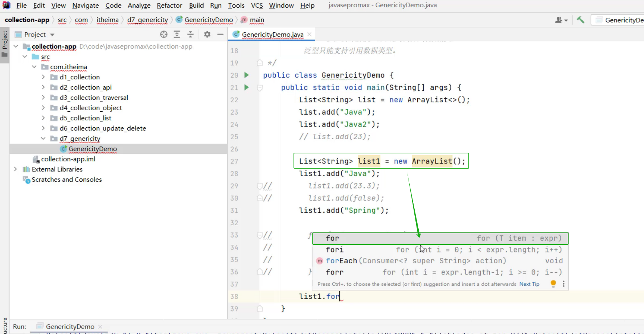The image size is (644, 334).
Task: Open the Project view dropdown arrow
Action: click(x=52, y=35)
